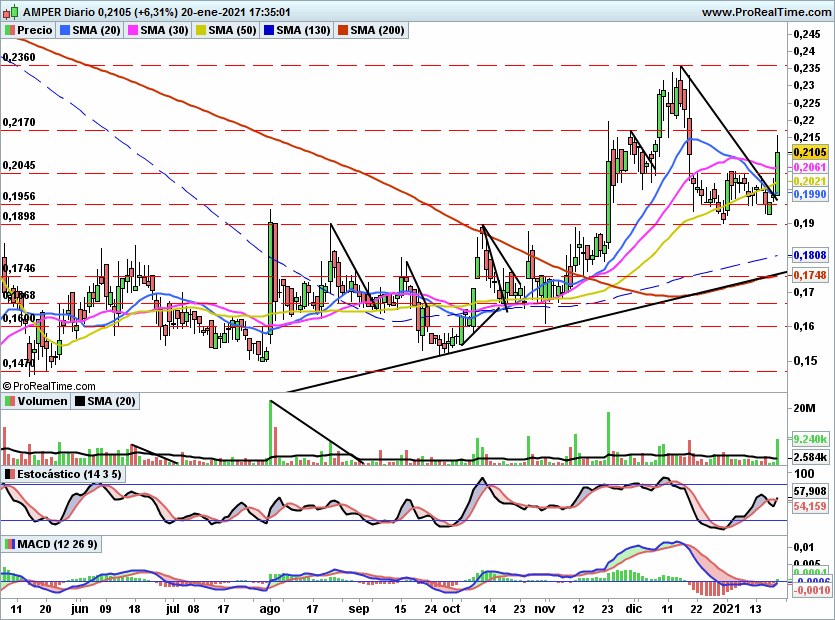Click the MACD (12 26 9) indicator icon

click(9, 544)
